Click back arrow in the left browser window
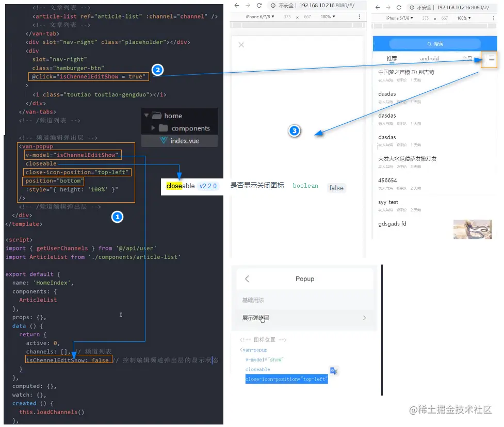 click(x=237, y=6)
